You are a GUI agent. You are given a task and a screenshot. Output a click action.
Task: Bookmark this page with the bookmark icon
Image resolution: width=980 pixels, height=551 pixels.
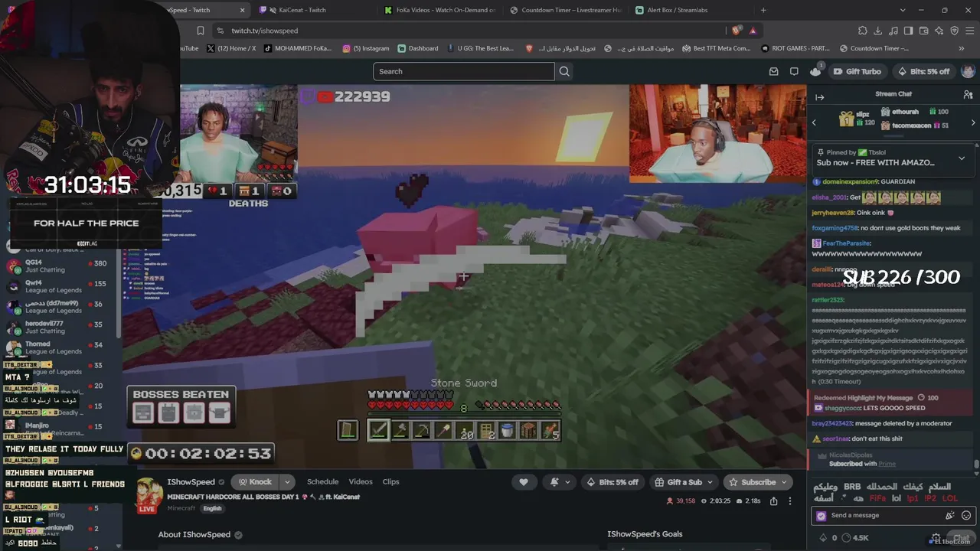tap(201, 31)
